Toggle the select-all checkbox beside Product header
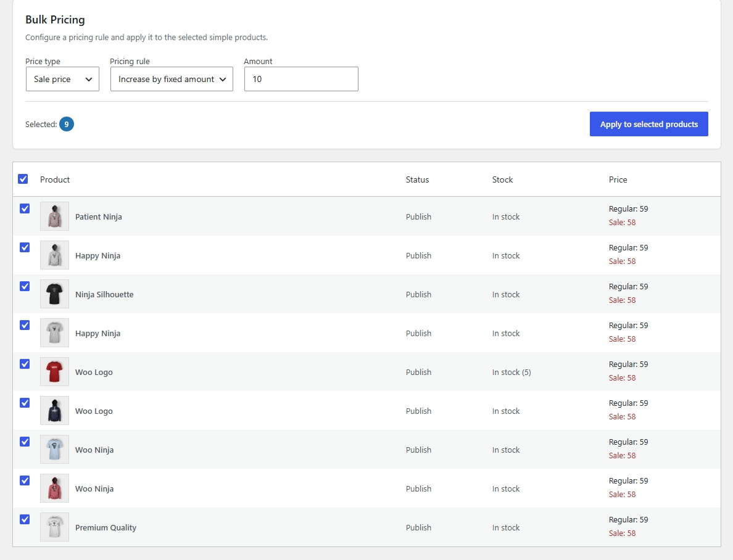Image resolution: width=733 pixels, height=560 pixels. click(23, 179)
